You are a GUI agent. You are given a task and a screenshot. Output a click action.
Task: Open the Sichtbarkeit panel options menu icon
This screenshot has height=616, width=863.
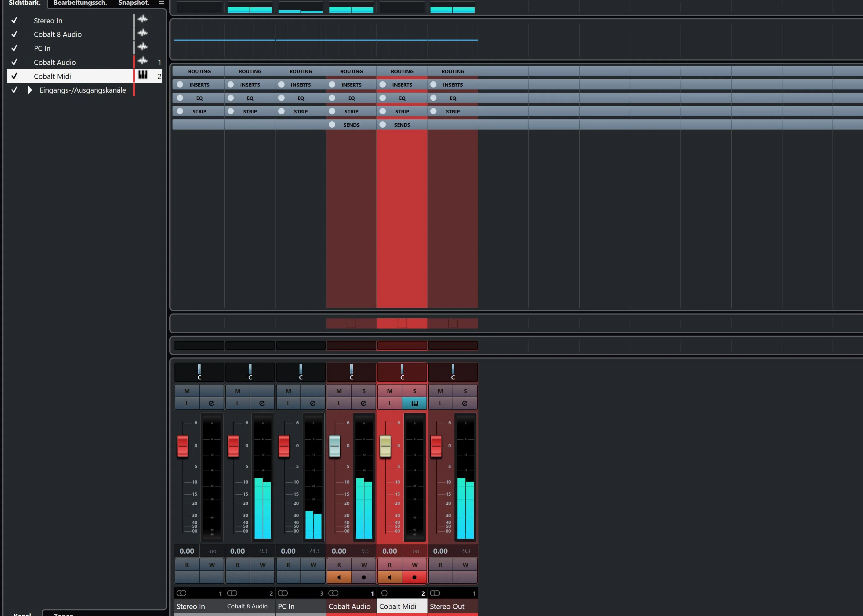(161, 3)
